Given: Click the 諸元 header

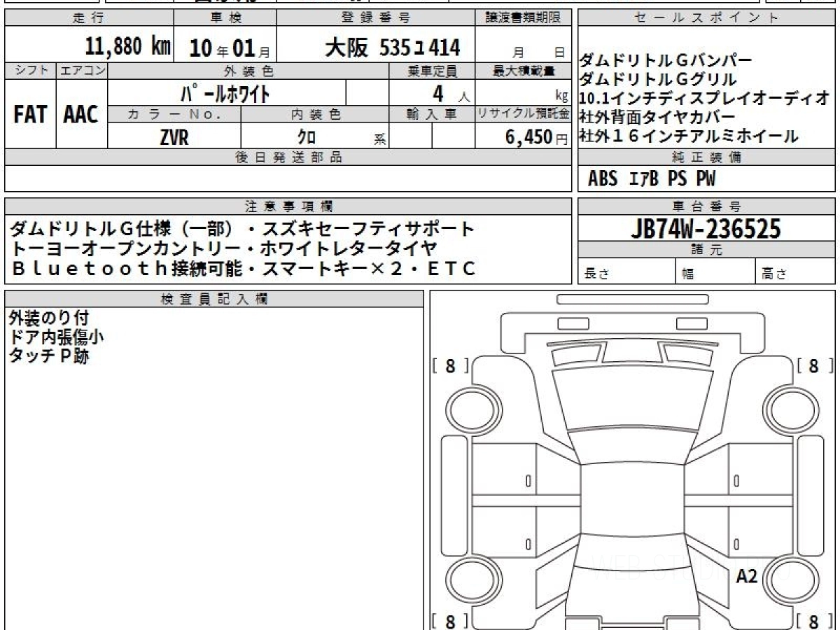Looking at the screenshot, I should coord(707,250).
